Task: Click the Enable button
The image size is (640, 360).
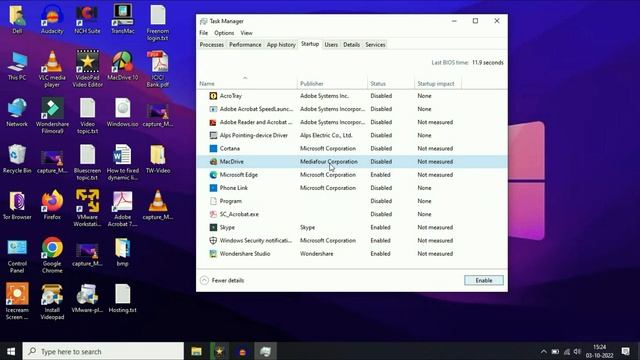Action: pos(484,280)
